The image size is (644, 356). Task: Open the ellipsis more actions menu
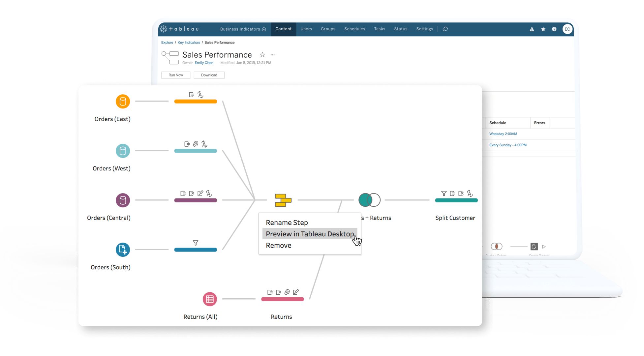tap(272, 55)
